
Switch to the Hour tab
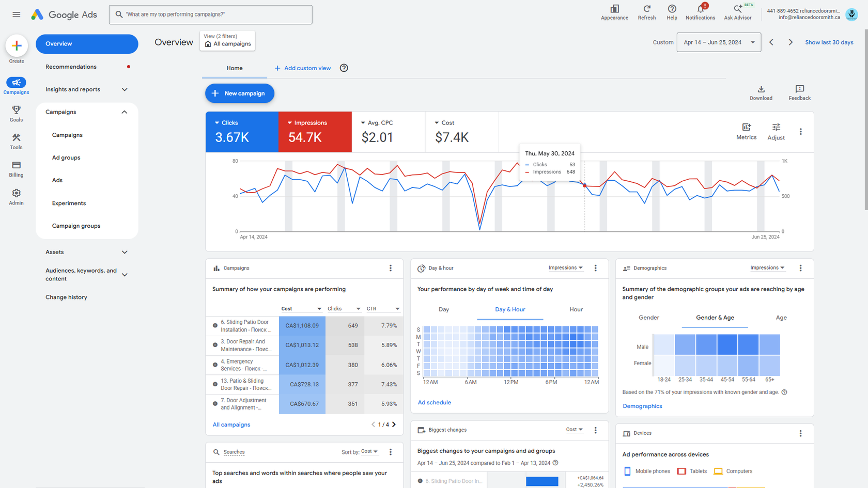click(x=576, y=309)
